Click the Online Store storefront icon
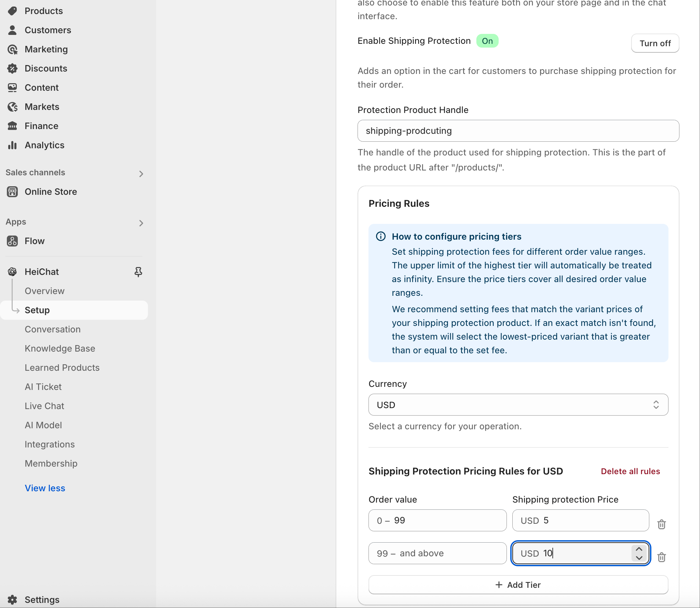 (x=12, y=192)
